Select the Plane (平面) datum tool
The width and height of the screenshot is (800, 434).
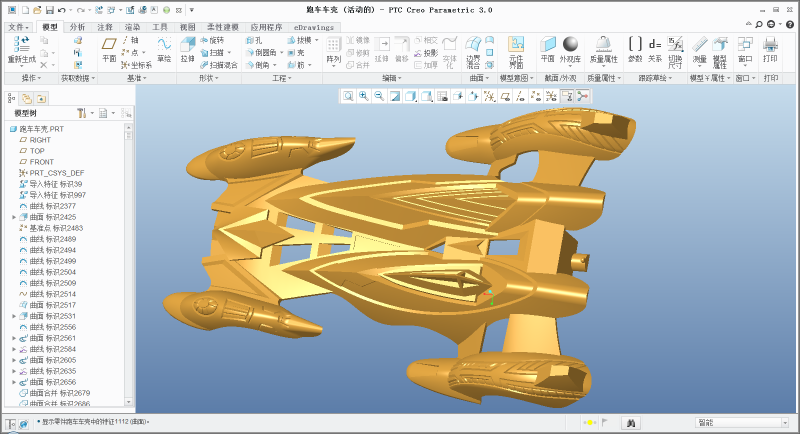pos(109,50)
